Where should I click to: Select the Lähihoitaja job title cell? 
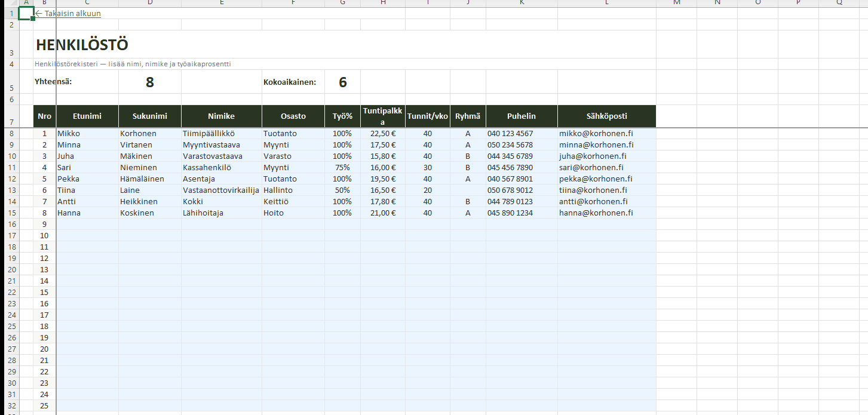[203, 213]
